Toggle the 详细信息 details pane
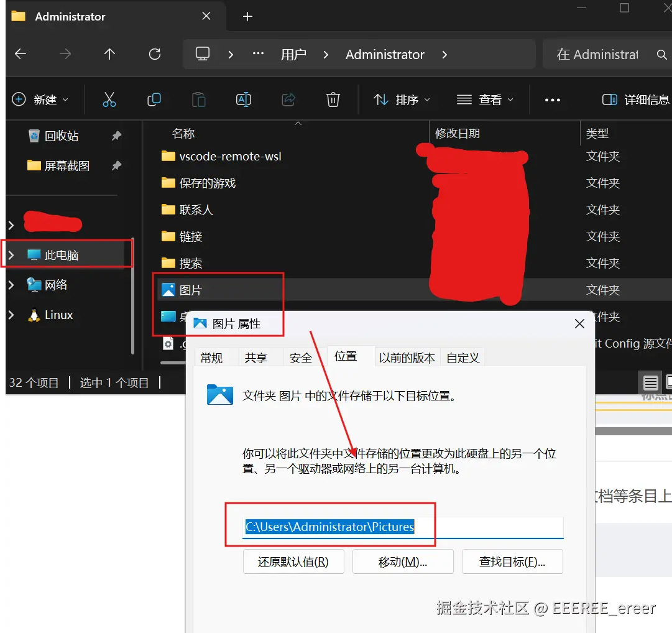The image size is (672, 633). point(635,100)
